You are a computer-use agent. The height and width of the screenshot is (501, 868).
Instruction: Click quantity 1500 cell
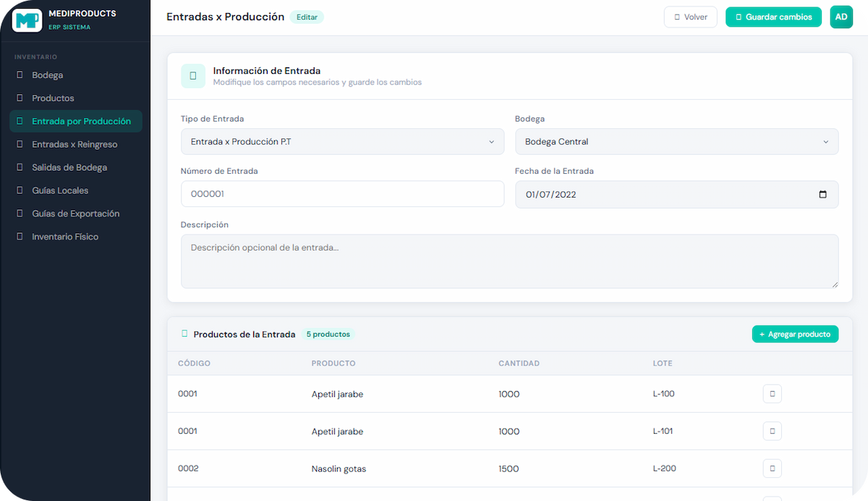509,469
